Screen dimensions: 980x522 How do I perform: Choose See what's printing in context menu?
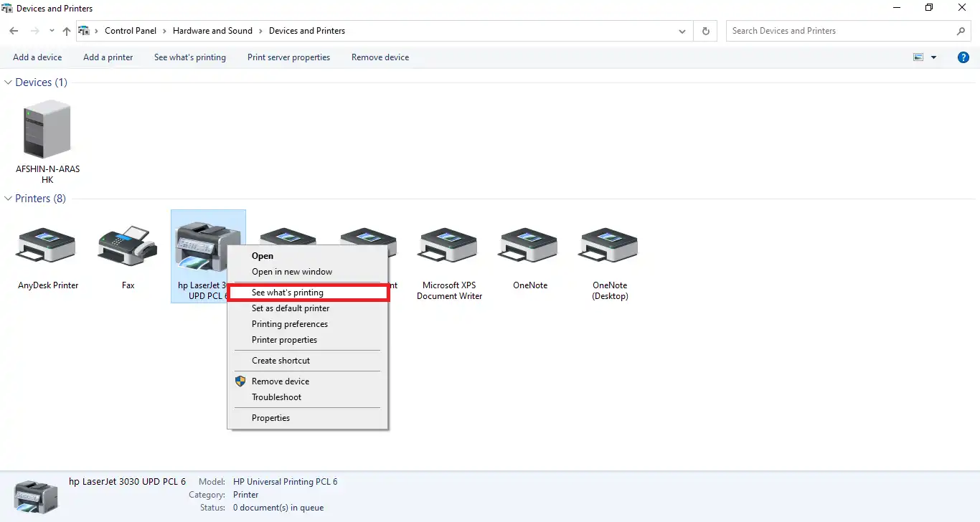[288, 293]
